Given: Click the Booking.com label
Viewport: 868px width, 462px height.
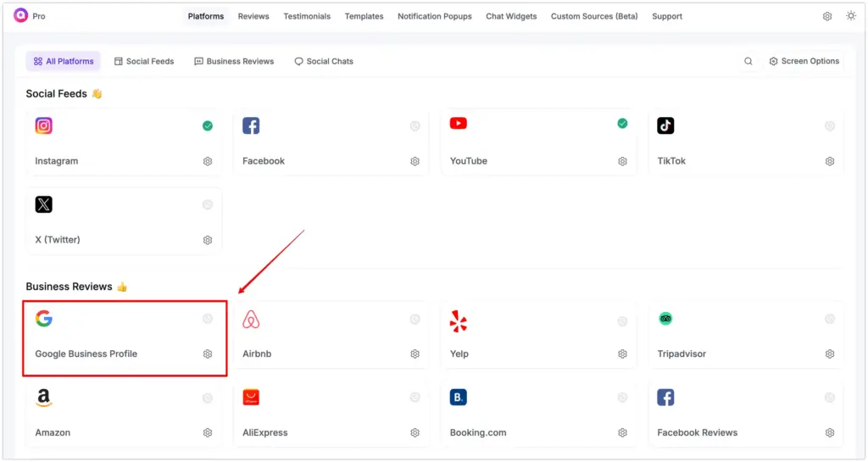Looking at the screenshot, I should 478,432.
